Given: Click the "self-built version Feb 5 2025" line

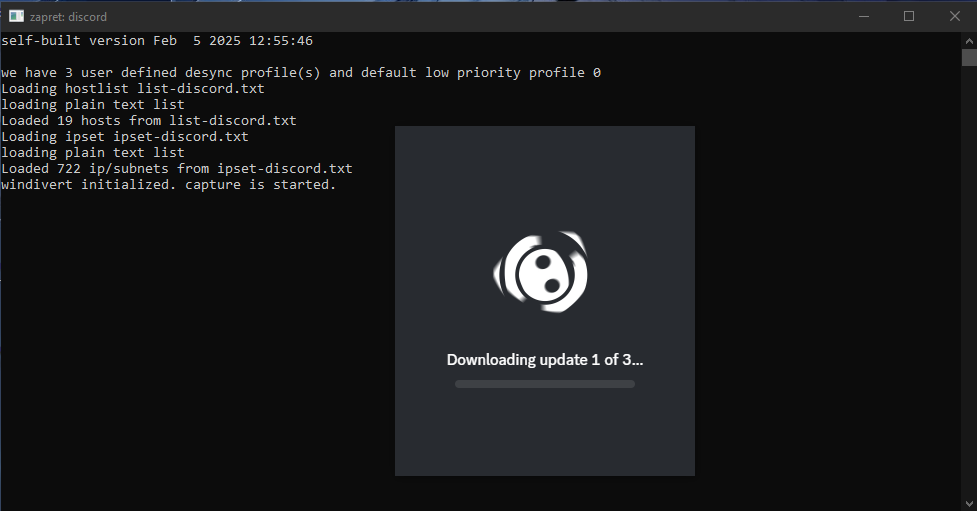Looking at the screenshot, I should tap(157, 41).
